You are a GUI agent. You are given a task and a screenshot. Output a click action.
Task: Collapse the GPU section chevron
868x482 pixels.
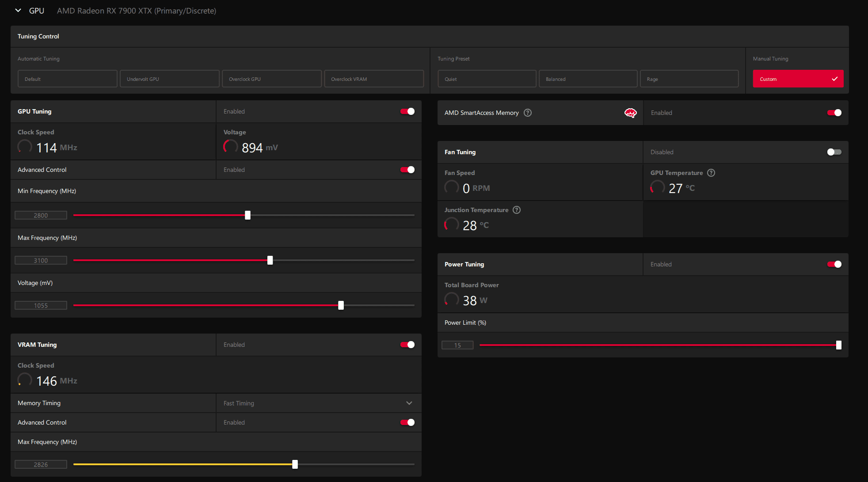tap(18, 11)
